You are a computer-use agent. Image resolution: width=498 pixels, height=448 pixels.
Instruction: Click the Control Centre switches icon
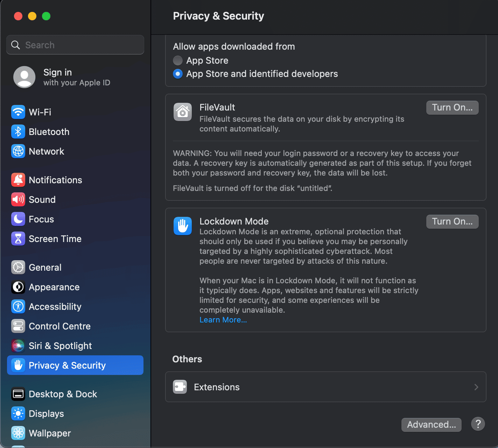(18, 326)
